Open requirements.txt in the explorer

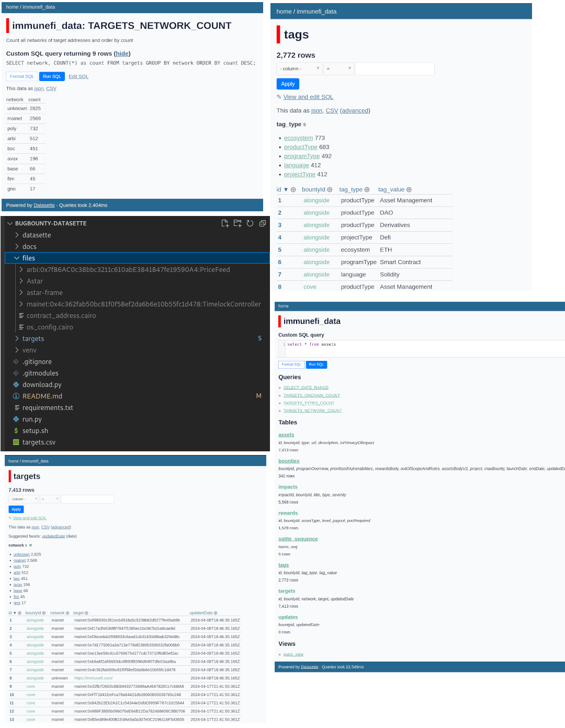click(48, 408)
